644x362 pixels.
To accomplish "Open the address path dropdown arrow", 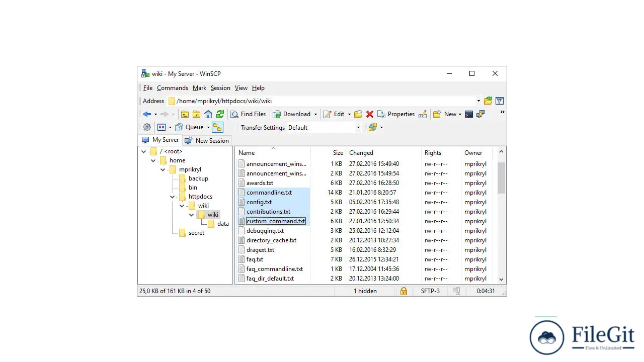I will point(478,101).
